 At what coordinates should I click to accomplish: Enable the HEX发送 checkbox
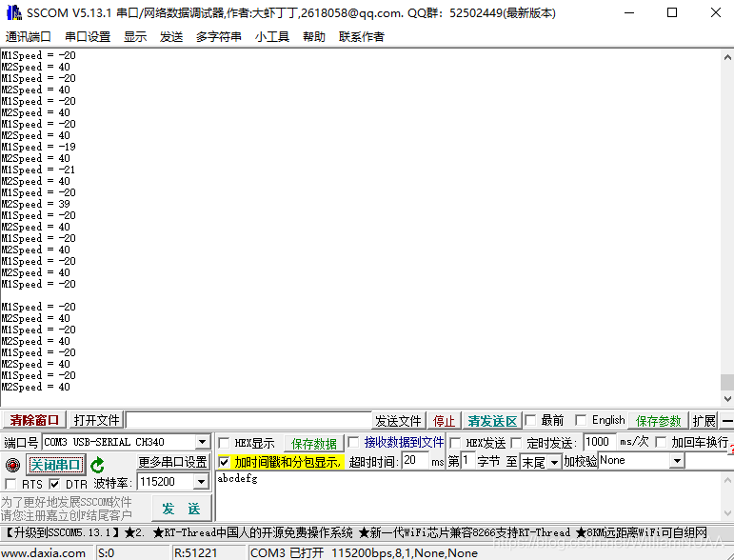[455, 443]
